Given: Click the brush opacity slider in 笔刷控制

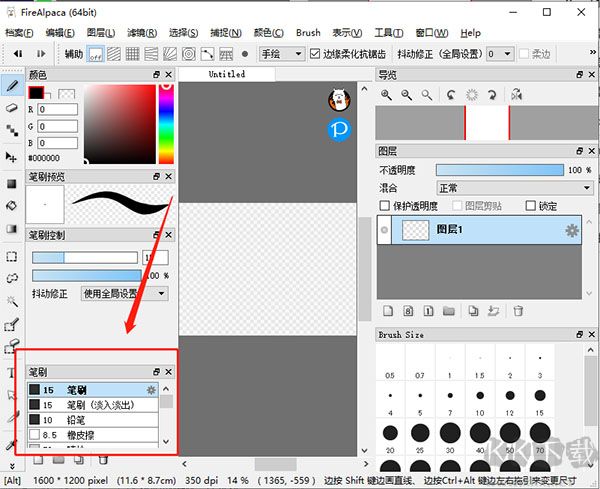Looking at the screenshot, I should click(87, 275).
